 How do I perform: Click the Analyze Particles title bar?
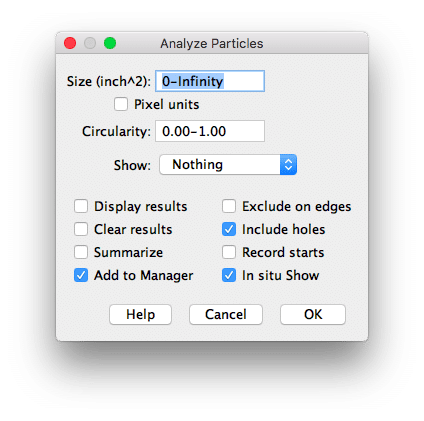(212, 43)
